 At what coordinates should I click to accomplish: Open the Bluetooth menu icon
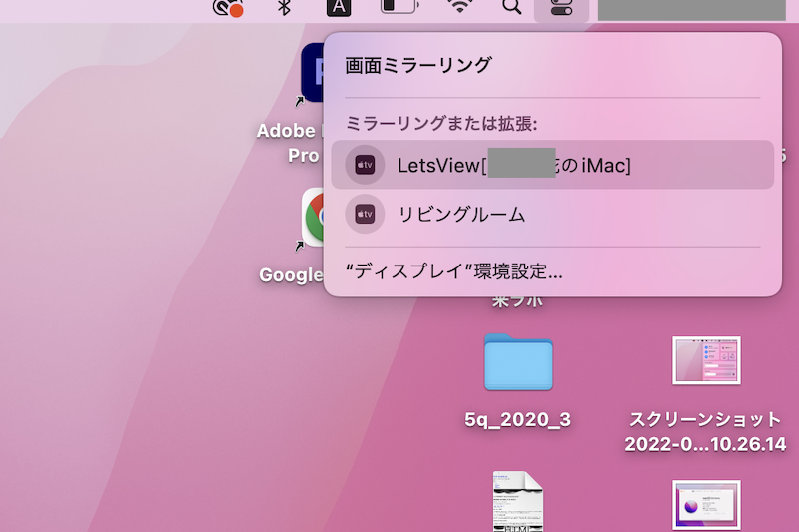[284, 7]
